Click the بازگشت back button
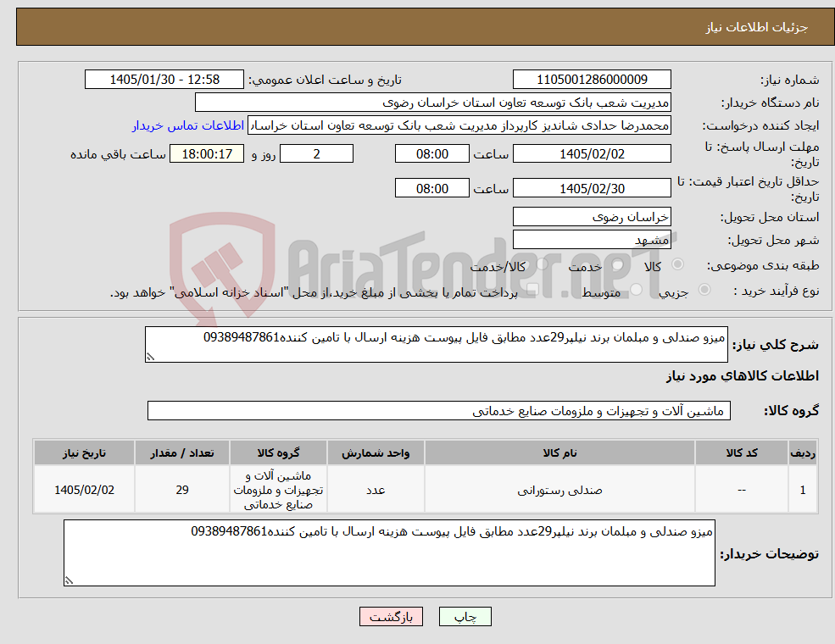 (391, 616)
